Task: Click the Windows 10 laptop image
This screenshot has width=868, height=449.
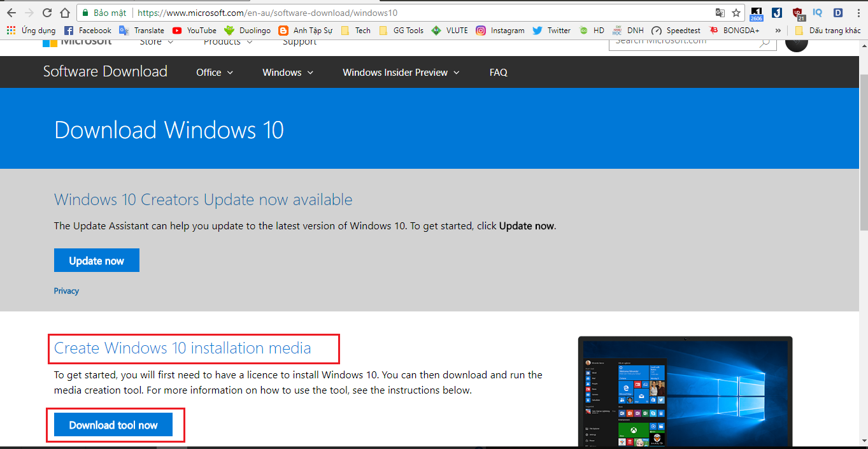Action: click(x=685, y=392)
